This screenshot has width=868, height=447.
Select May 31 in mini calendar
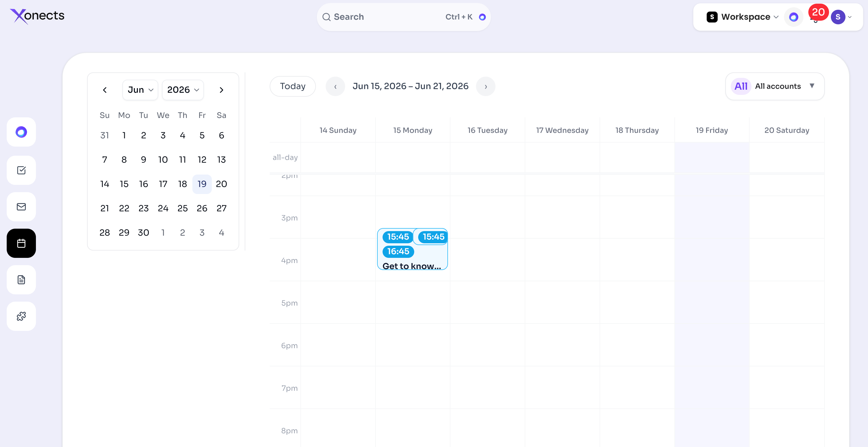[x=104, y=135]
